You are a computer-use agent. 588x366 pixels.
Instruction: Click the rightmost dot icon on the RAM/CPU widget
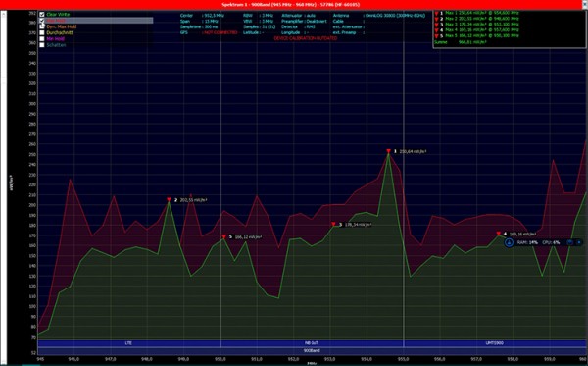(578, 242)
